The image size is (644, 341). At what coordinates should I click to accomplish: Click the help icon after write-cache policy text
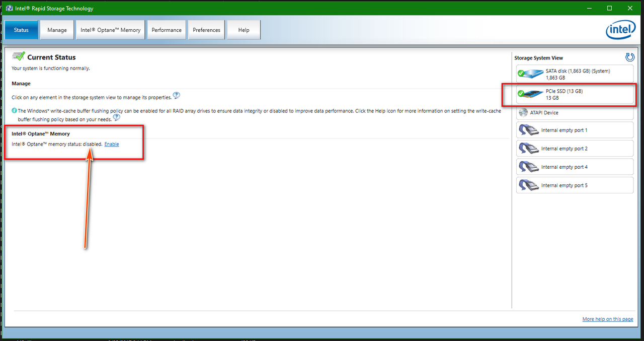click(x=117, y=117)
